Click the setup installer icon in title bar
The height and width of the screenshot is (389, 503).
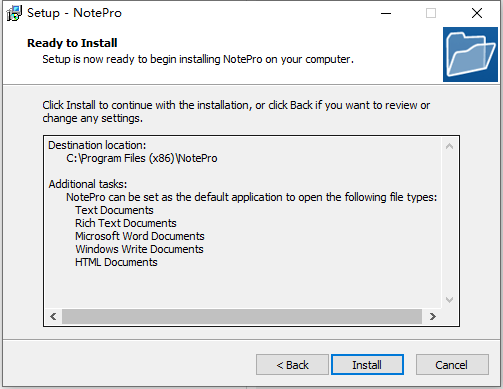(x=14, y=13)
